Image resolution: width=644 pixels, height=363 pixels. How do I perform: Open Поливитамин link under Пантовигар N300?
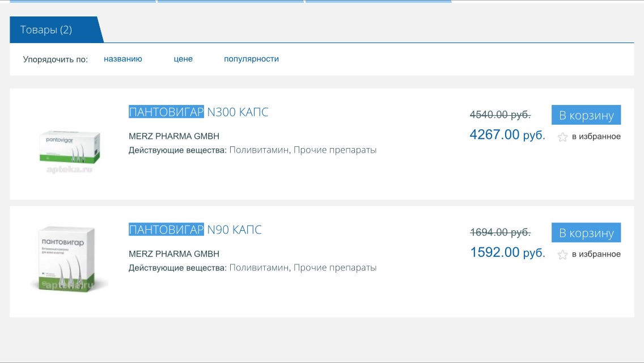[259, 150]
